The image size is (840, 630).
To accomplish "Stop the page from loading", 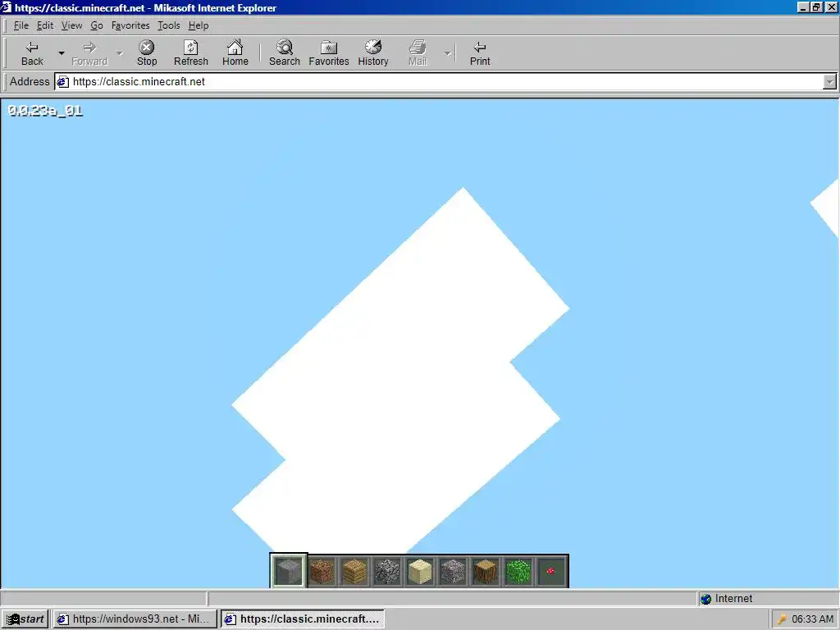I will 147,53.
